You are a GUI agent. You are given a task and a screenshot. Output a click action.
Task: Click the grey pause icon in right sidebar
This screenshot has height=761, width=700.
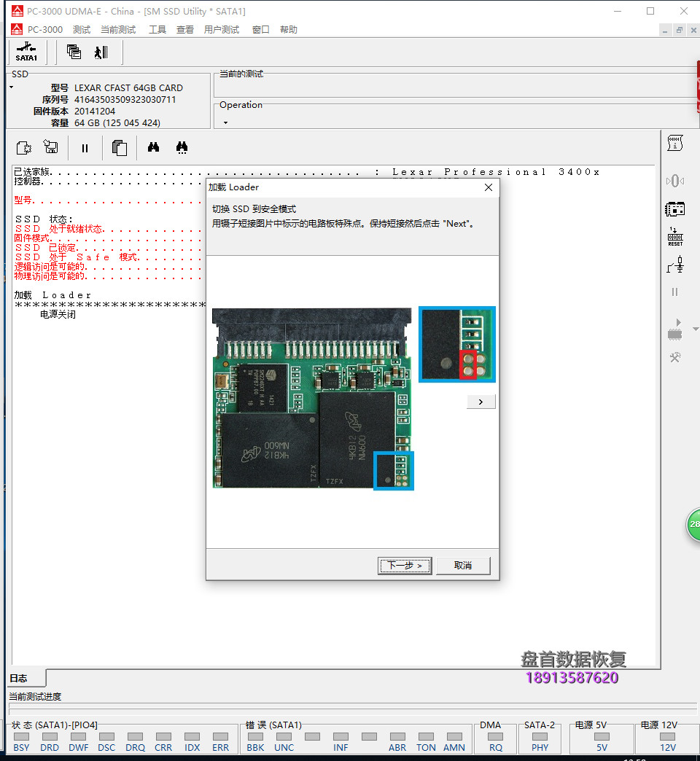pos(674,292)
